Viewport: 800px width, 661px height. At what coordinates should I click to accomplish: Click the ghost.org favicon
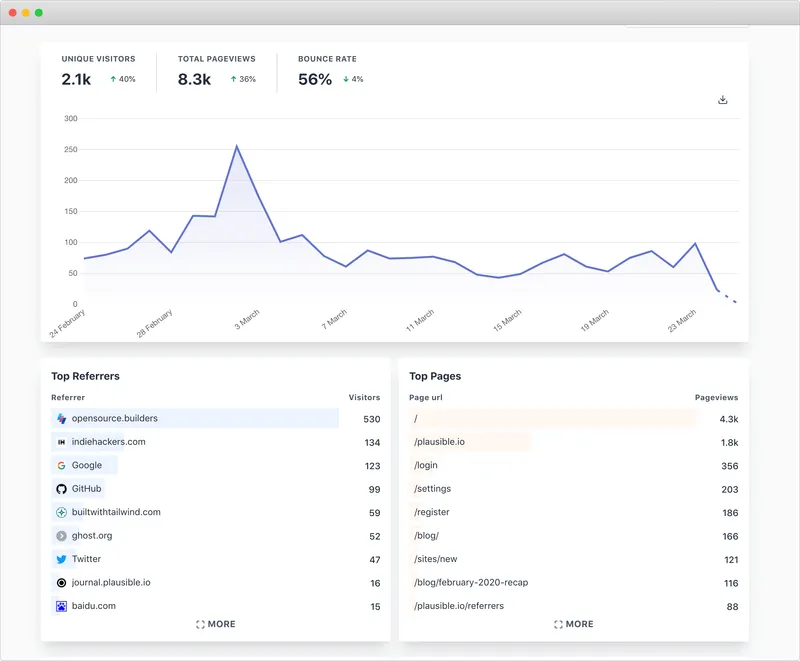click(x=61, y=536)
